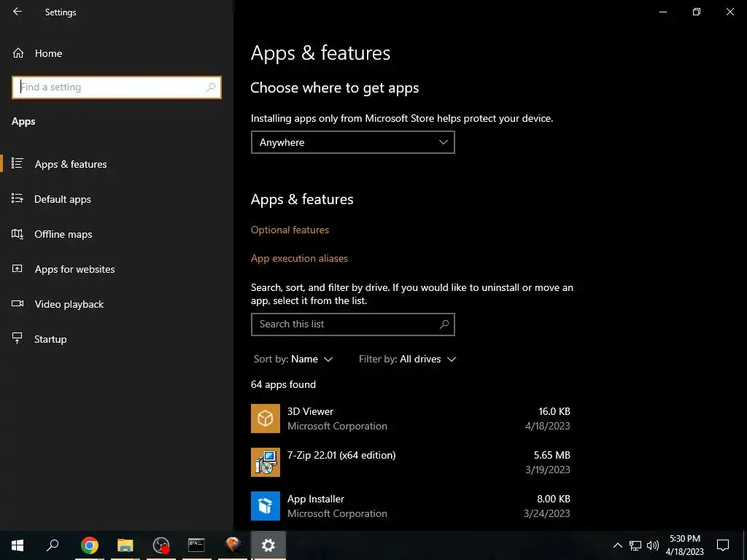Click the Default apps sidebar icon

pos(18,198)
